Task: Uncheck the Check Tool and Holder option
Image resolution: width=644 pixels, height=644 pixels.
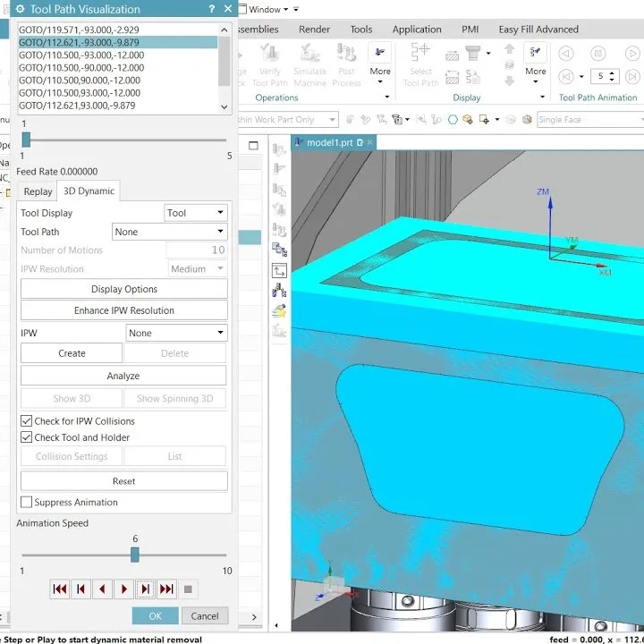Action: click(x=26, y=437)
